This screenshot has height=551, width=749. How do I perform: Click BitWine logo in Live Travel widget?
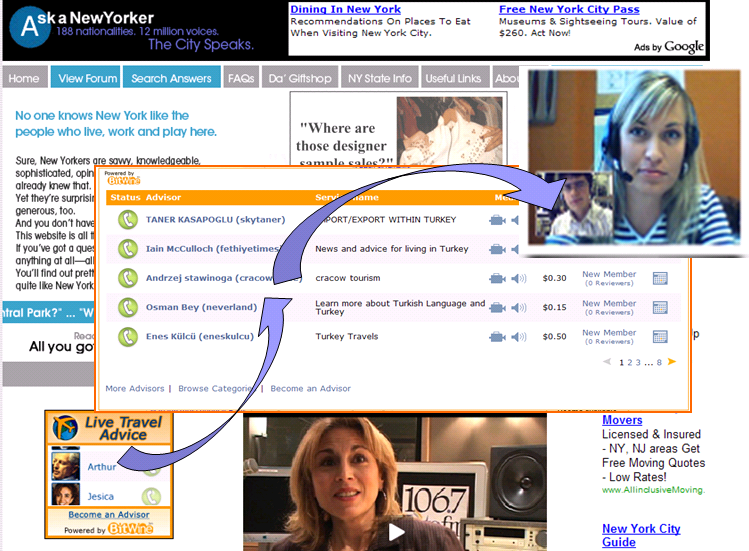pos(130,528)
